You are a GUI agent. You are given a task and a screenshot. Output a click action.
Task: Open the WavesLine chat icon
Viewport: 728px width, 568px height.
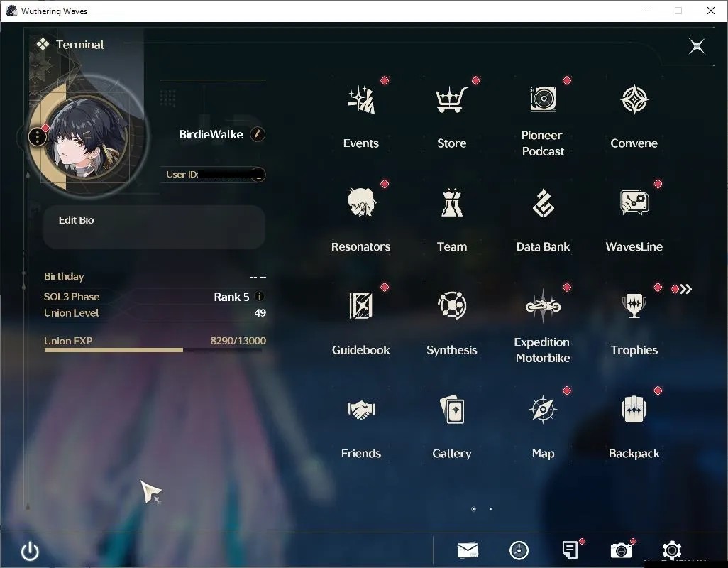(634, 202)
